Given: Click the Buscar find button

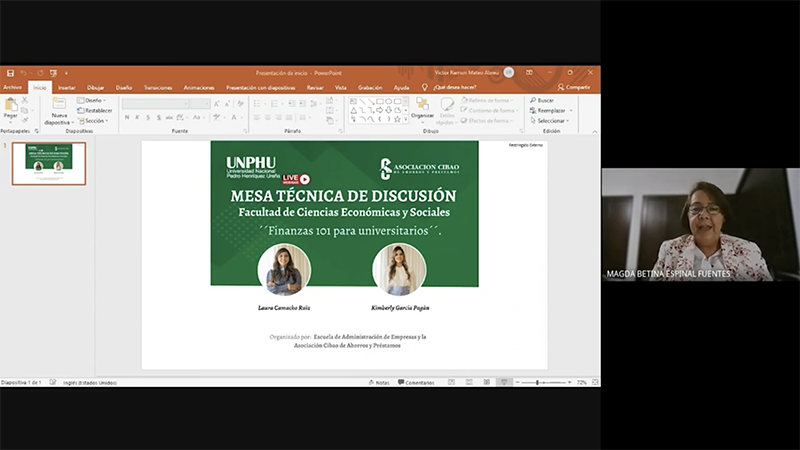Looking at the screenshot, I should click(x=541, y=101).
